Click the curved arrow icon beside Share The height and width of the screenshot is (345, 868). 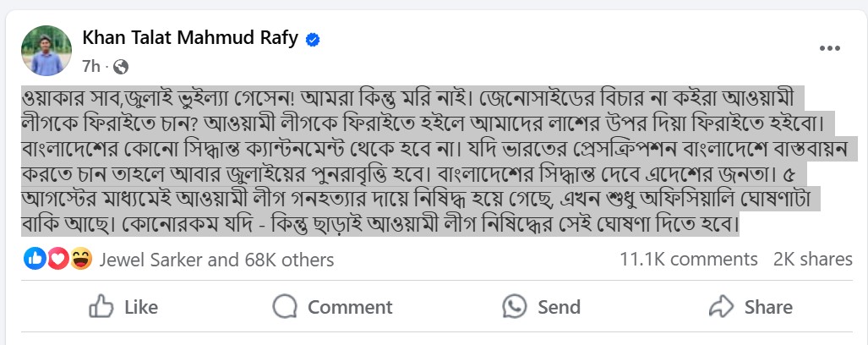721,306
